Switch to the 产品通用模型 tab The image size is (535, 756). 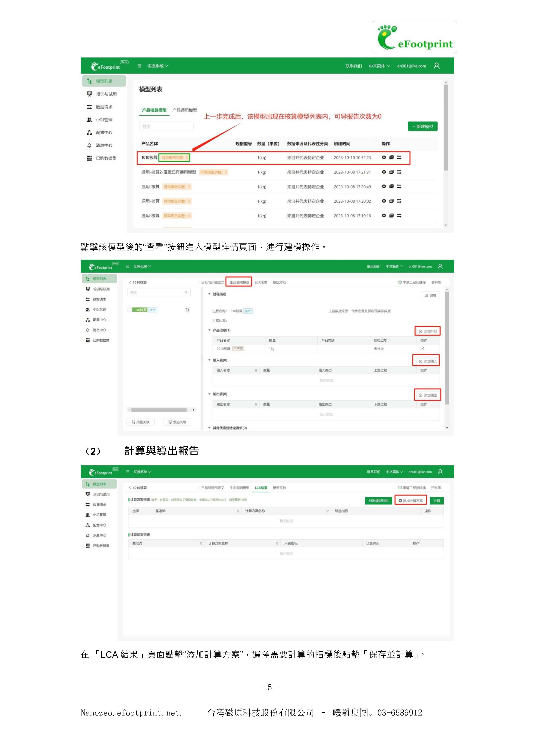click(185, 110)
